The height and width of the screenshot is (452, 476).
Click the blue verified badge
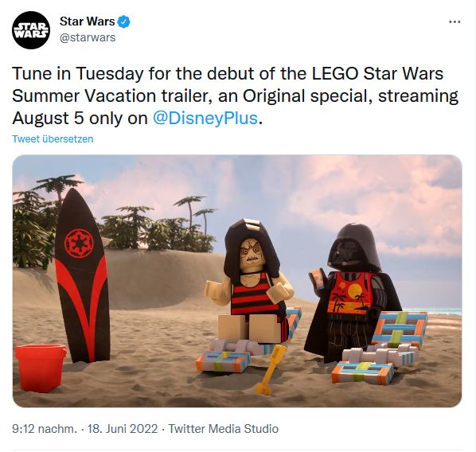[x=124, y=21]
